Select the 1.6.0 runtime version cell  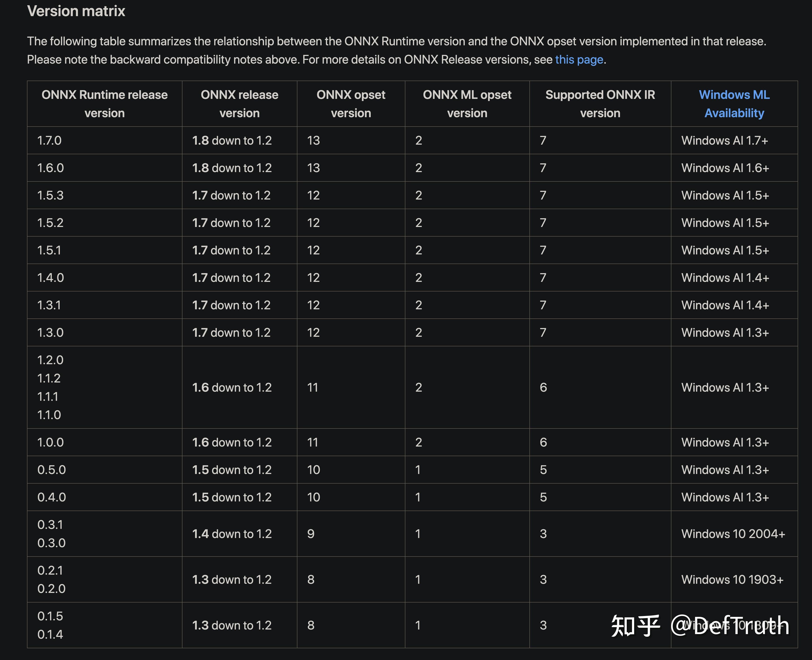click(51, 168)
